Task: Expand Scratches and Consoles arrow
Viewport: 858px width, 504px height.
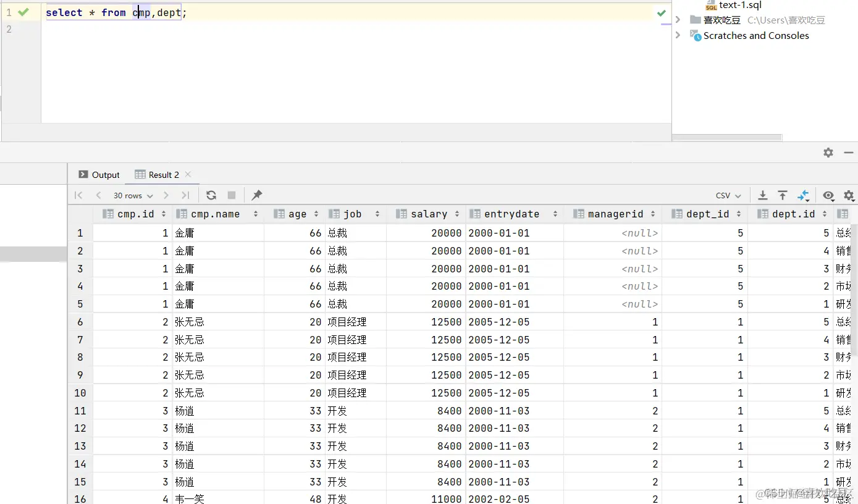Action: [678, 35]
